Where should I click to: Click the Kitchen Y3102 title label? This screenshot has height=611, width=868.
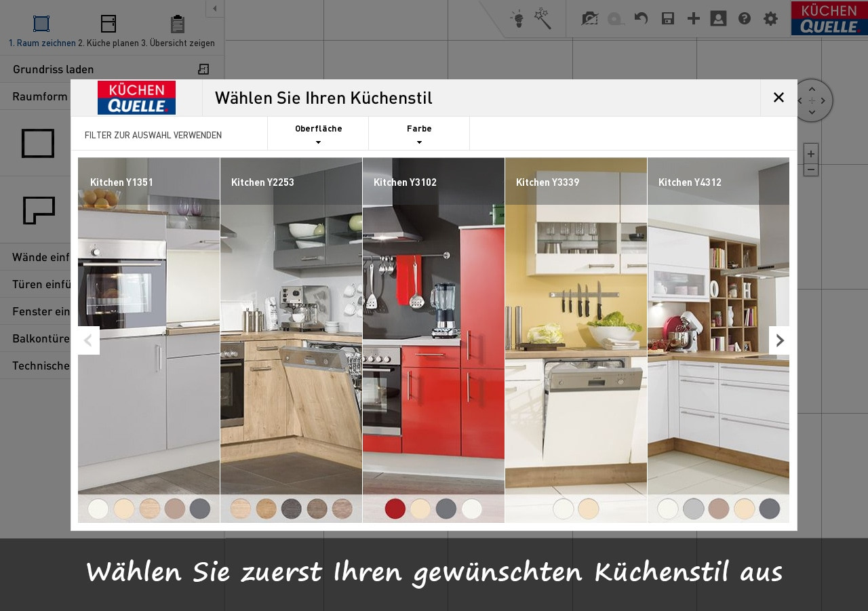pyautogui.click(x=405, y=182)
